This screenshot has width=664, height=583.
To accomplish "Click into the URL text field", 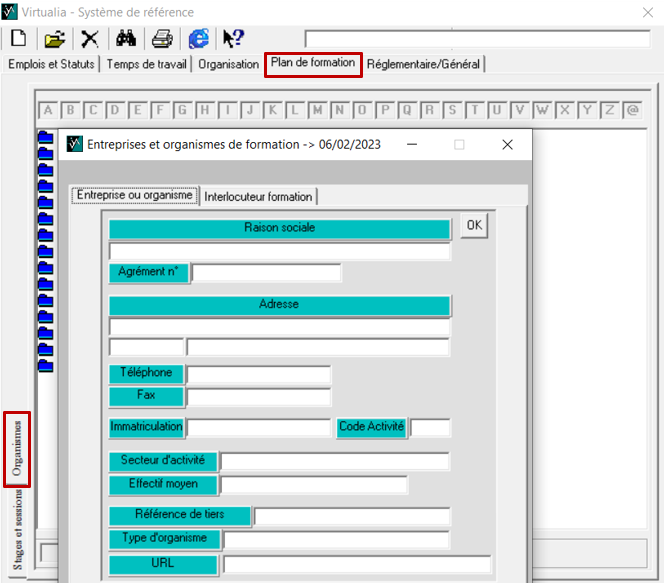I will coord(357,565).
